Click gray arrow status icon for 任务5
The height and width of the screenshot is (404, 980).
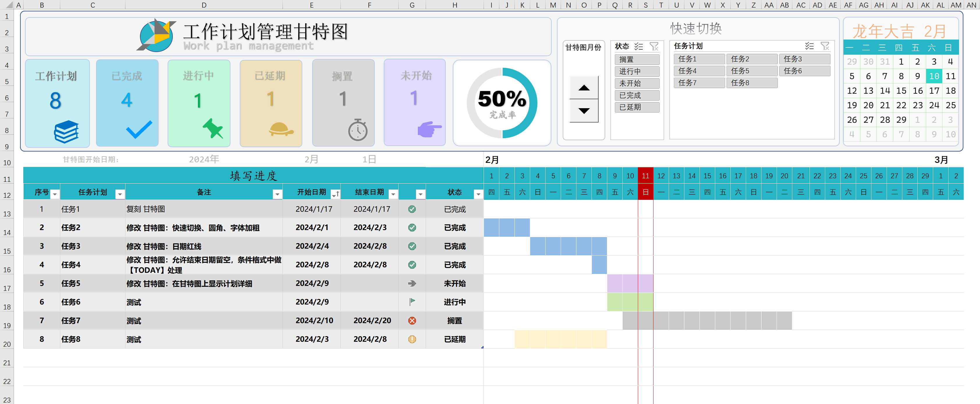coord(412,283)
